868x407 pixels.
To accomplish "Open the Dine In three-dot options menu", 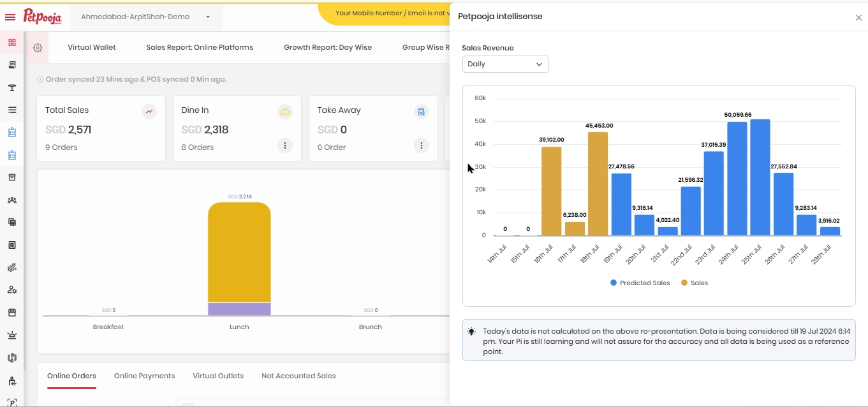I will [285, 145].
